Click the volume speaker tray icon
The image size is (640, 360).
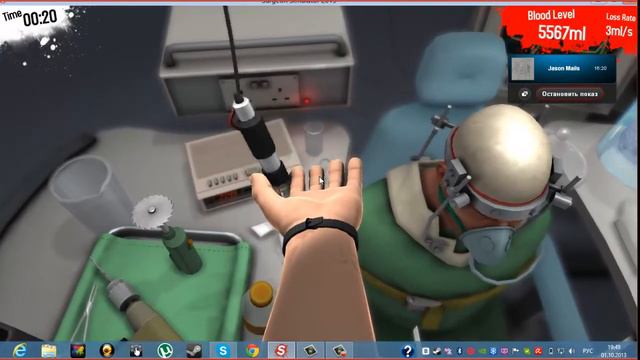tap(572, 351)
